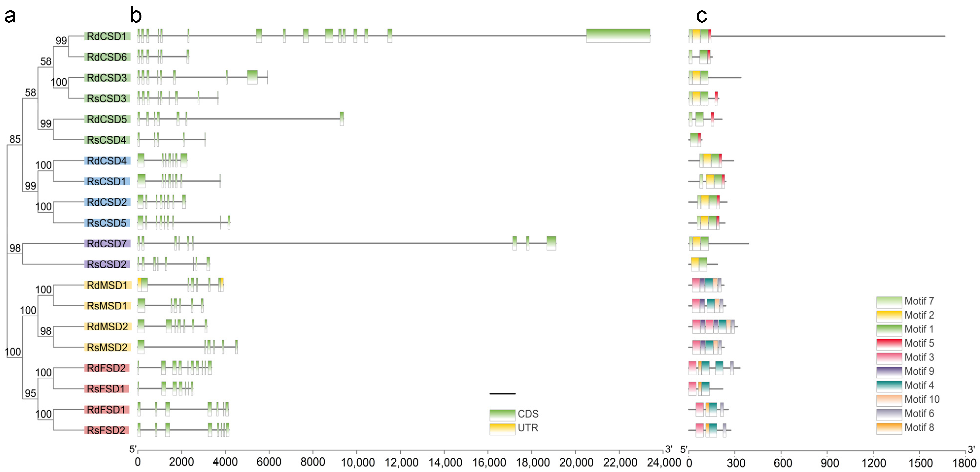The height and width of the screenshot is (472, 980).
Task: Click the 2000 tick on gene axis
Action: (x=181, y=462)
